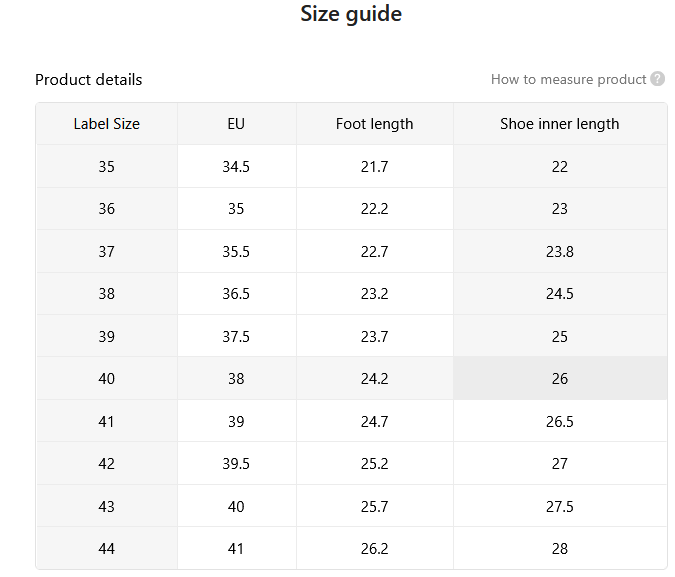Select foot length 21.7 cell
This screenshot has height=577, width=675.
(375, 166)
